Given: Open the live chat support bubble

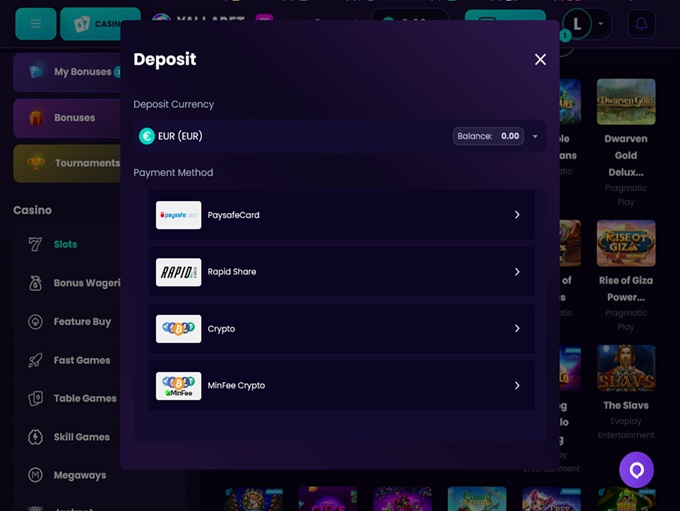Looking at the screenshot, I should coord(636,469).
